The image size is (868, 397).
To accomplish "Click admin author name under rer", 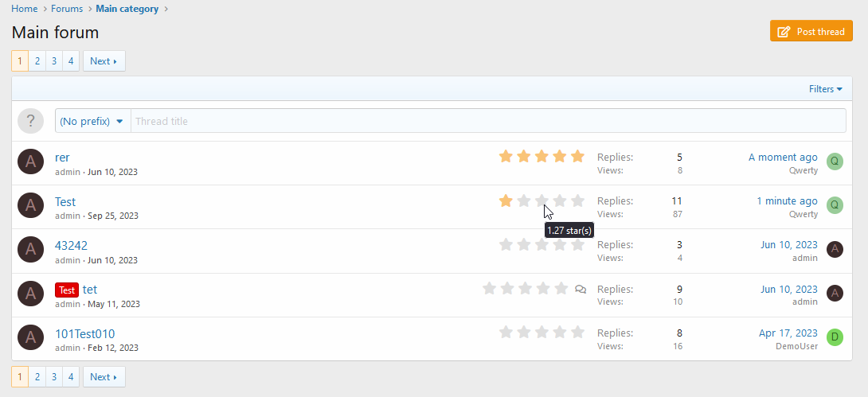I will [x=68, y=172].
